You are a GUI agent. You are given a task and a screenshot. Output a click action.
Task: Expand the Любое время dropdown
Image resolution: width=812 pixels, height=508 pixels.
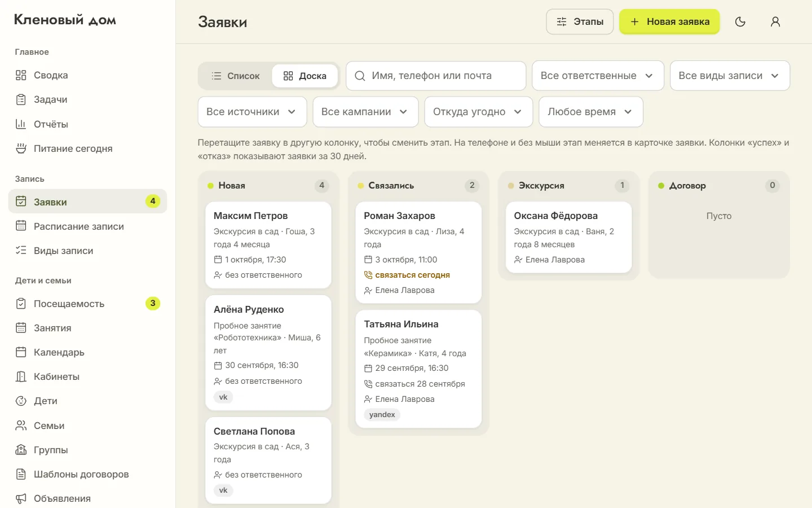click(x=590, y=112)
